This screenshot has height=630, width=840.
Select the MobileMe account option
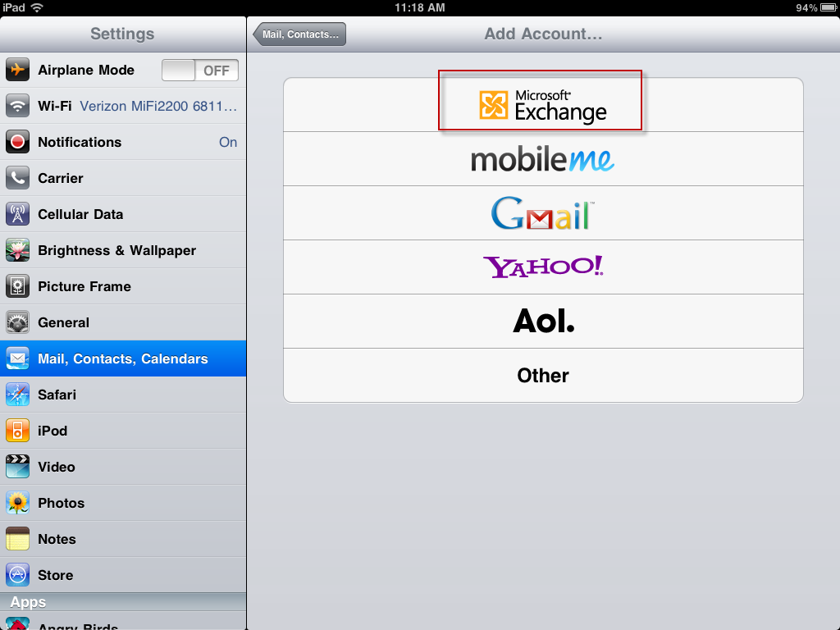pyautogui.click(x=543, y=159)
